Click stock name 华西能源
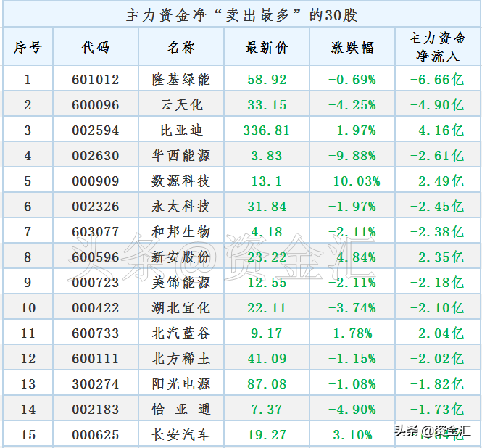The height and width of the screenshot is (448, 482). tap(181, 156)
